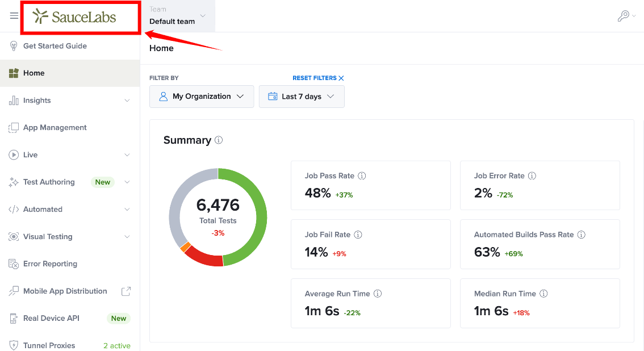This screenshot has height=351, width=644.
Task: Click the Summary info icon
Action: tap(219, 140)
